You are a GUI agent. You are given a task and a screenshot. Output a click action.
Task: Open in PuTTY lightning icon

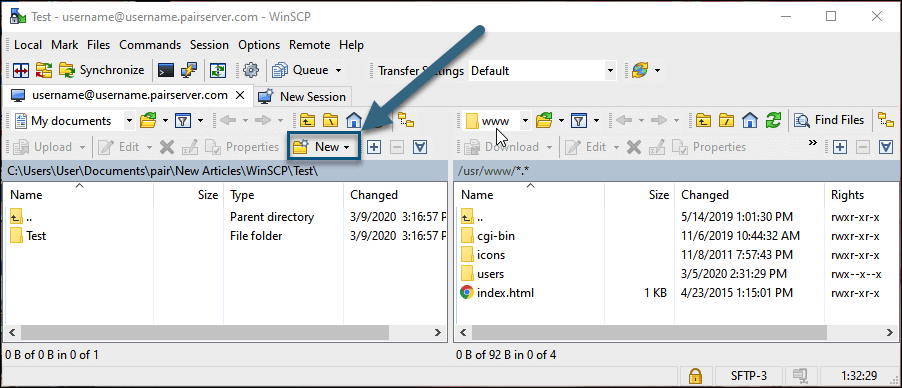189,70
